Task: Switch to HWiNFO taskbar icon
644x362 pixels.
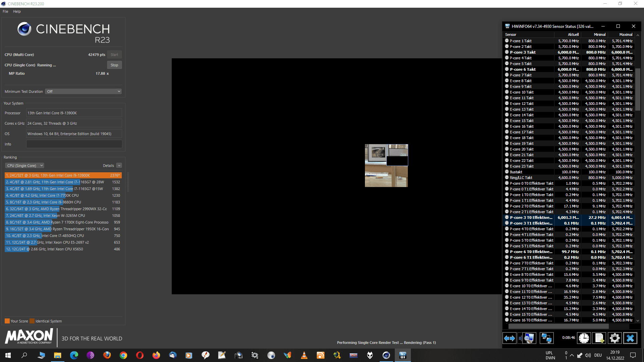Action: coord(403,355)
